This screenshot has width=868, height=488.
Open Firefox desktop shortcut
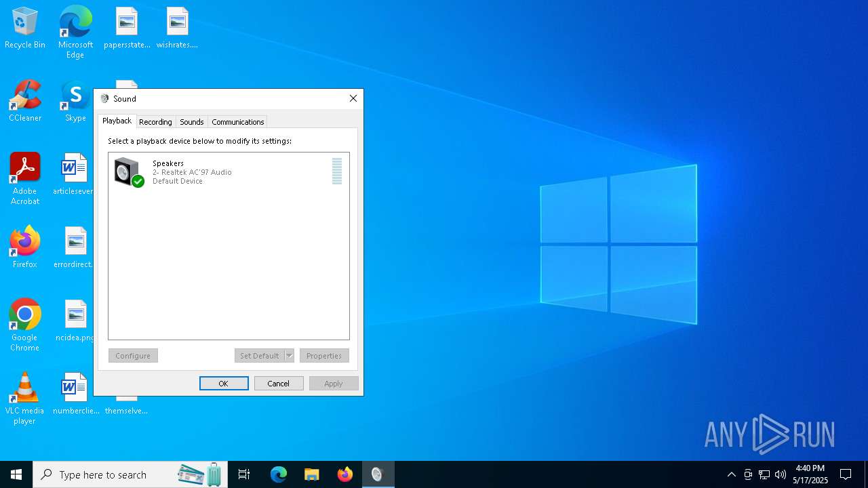click(x=25, y=247)
